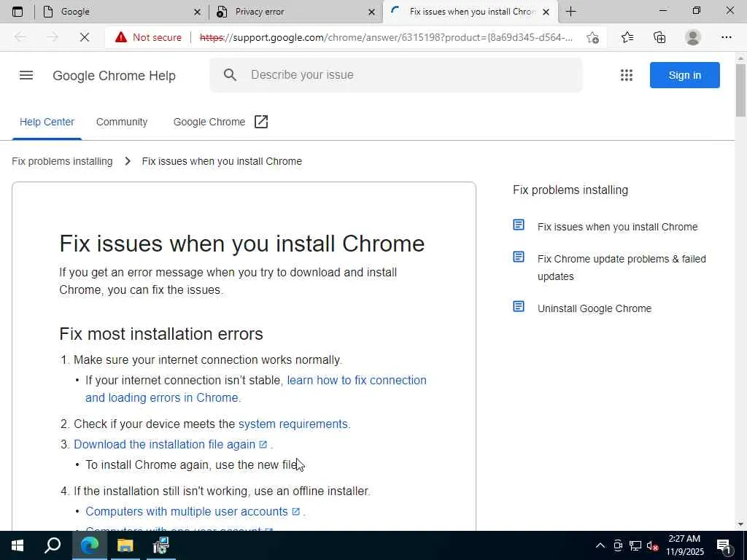Open Fix Chrome update problems & failed updates
This screenshot has width=747, height=560.
point(622,268)
